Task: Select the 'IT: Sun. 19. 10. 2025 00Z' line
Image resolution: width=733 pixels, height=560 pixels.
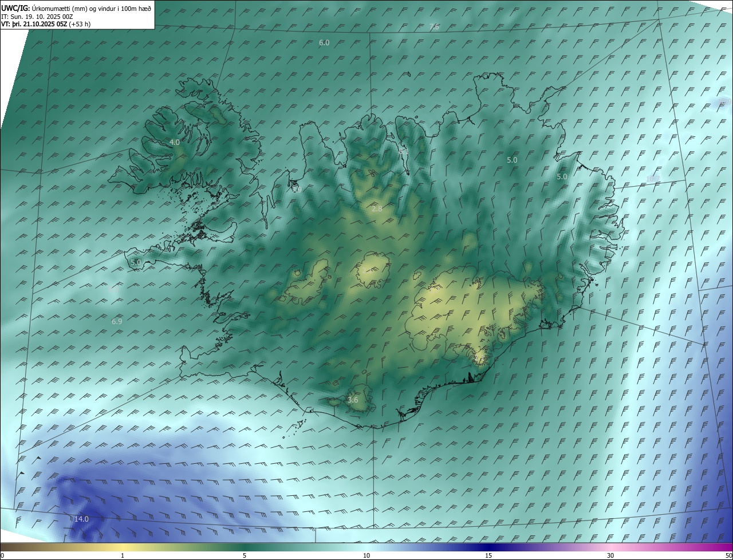Action: tap(37, 16)
